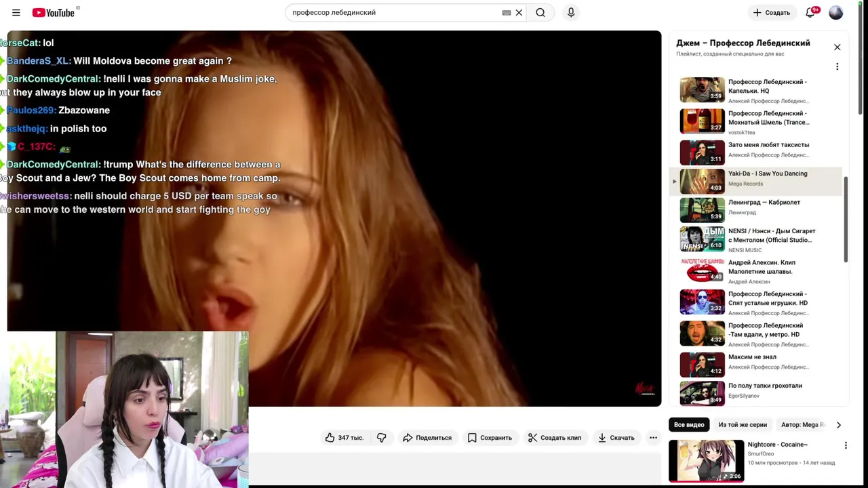Click the playlist panel scrollbar
This screenshot has width=868, height=488.
coord(846,219)
